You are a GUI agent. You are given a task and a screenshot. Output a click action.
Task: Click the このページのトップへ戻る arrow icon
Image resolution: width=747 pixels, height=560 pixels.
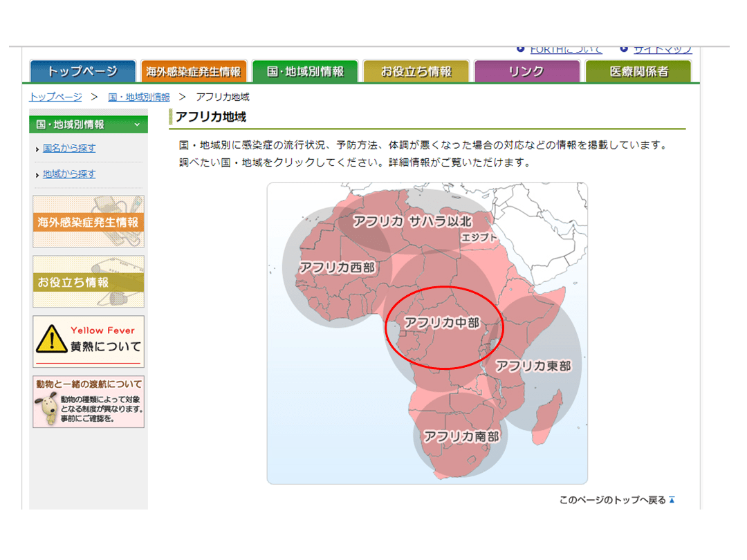[x=671, y=500]
